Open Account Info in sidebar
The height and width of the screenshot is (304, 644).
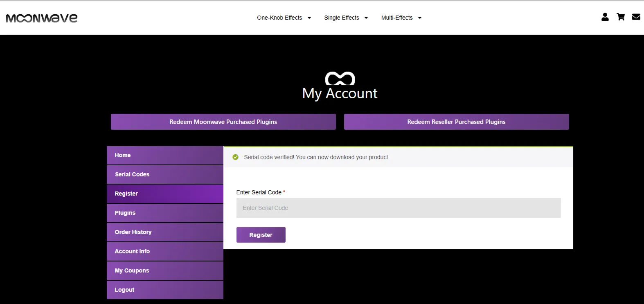[x=165, y=252]
